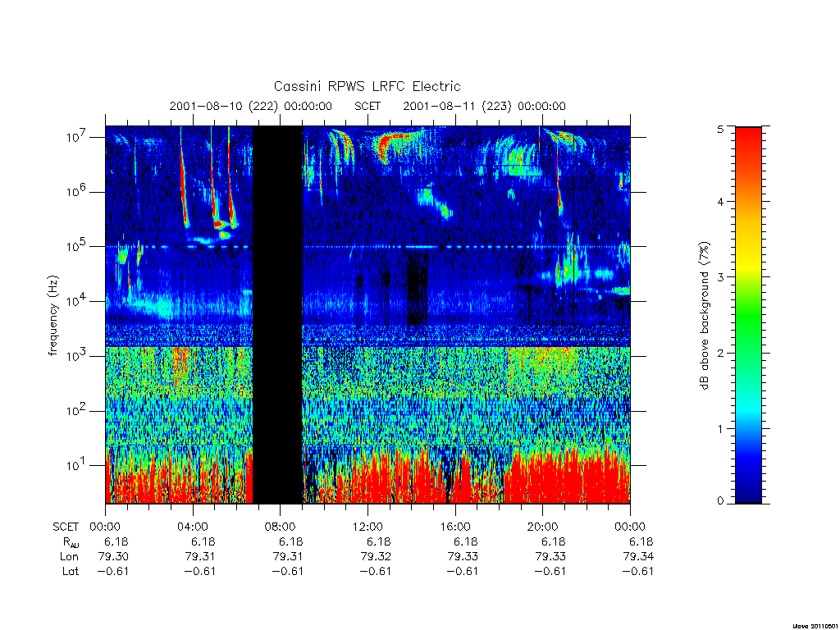Click the "dB above background (7%)" colorbar label
The height and width of the screenshot is (630, 840).
tap(704, 316)
